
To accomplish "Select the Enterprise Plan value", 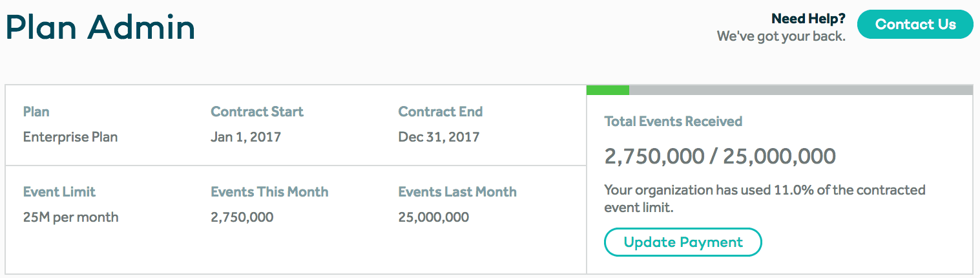I will point(70,137).
